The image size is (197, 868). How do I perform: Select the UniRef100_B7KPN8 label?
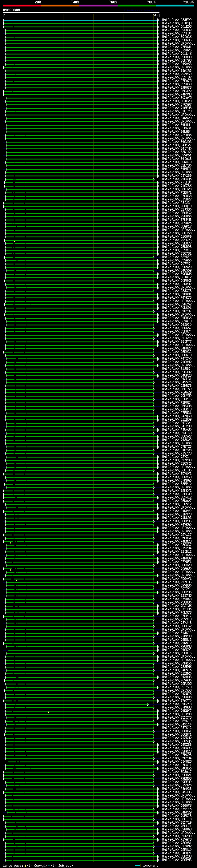coord(177,220)
